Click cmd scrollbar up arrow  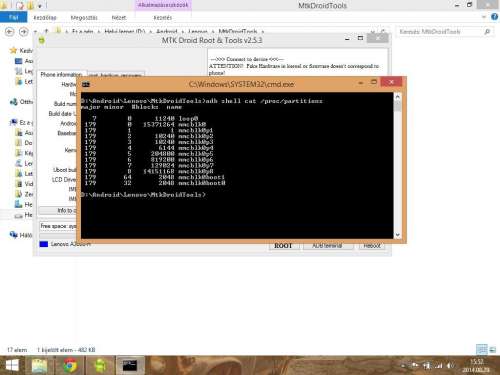pos(397,97)
